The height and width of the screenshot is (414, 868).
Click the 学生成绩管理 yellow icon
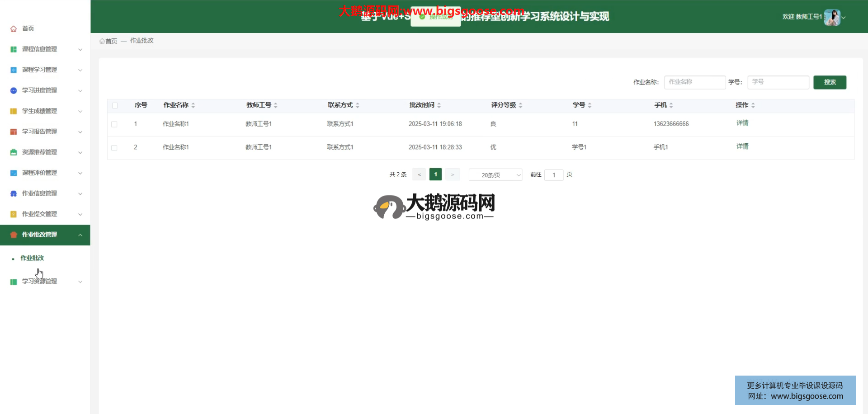(14, 111)
